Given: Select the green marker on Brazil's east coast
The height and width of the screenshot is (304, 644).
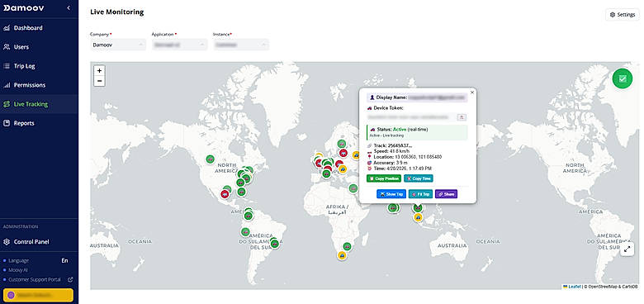Looking at the screenshot, I should (274, 243).
